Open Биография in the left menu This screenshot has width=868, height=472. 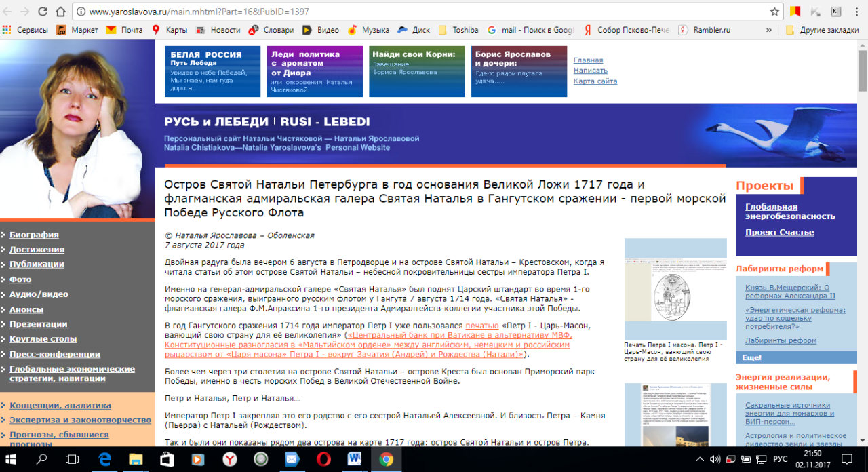pos(34,235)
